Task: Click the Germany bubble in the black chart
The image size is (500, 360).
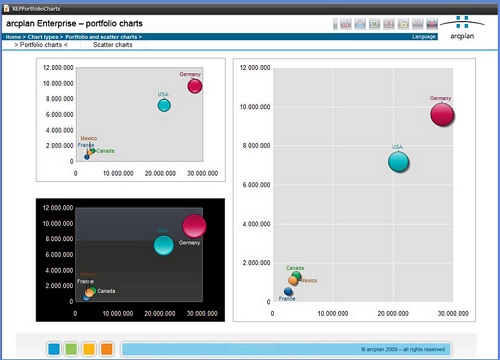Action: [194, 226]
